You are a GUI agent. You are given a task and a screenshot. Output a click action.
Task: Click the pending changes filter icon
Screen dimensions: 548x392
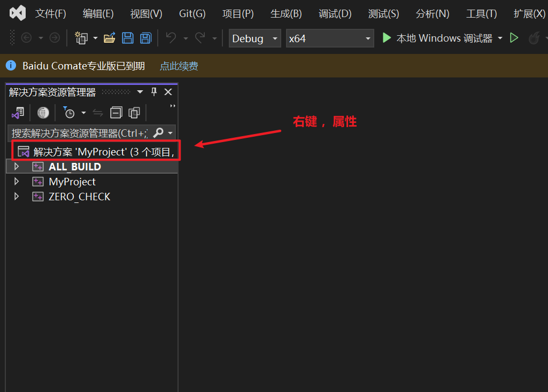69,112
